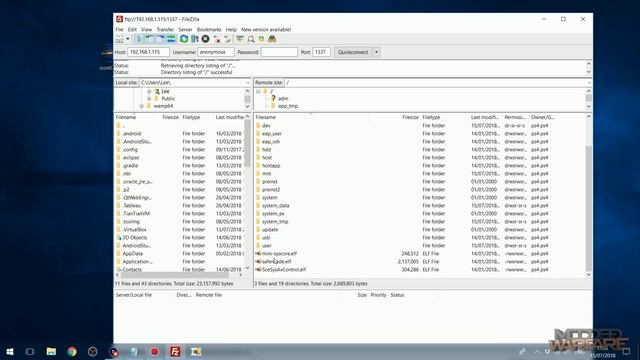Open the Server menu

click(185, 29)
